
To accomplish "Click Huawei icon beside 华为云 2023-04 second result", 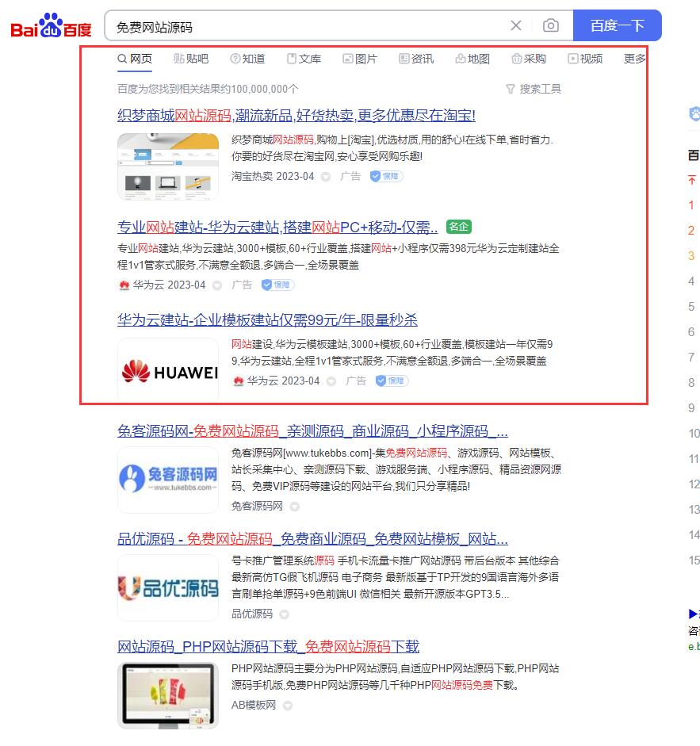I will point(124,285).
